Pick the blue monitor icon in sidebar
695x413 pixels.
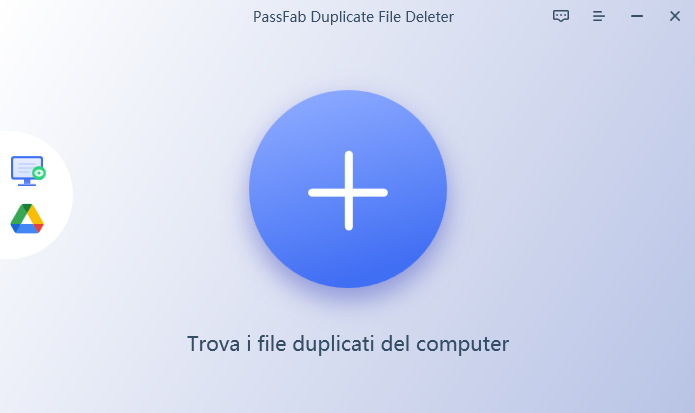[28, 171]
